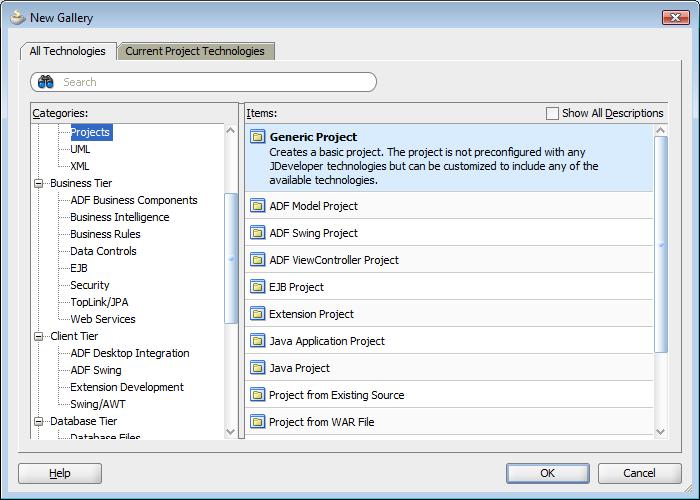The height and width of the screenshot is (500, 700).
Task: Click the New Gallery title bar icon
Action: coord(17,17)
